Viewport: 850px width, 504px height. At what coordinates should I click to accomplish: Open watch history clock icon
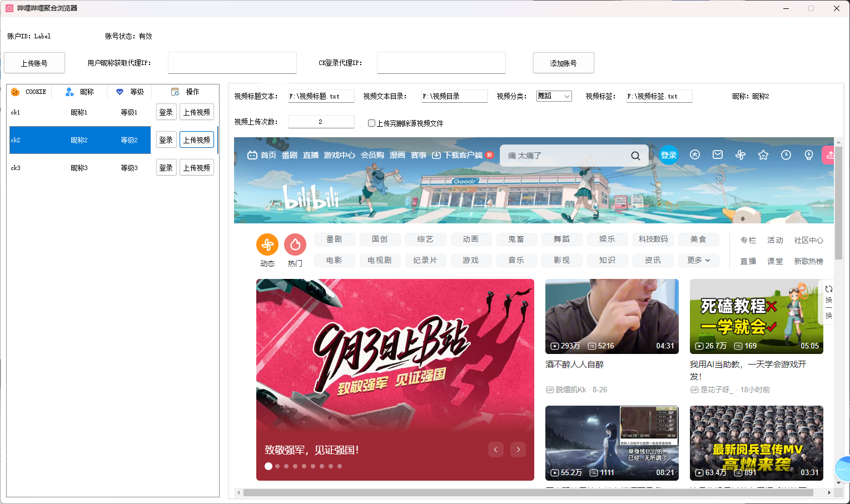(786, 155)
